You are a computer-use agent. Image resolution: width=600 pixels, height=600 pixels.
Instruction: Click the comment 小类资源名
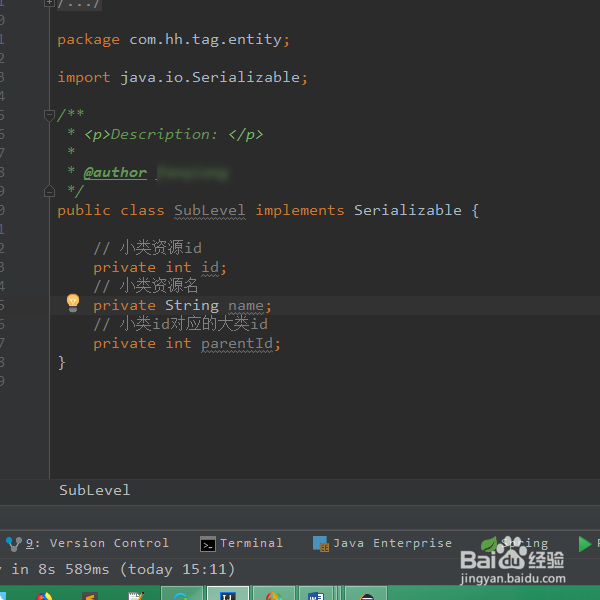(146, 286)
